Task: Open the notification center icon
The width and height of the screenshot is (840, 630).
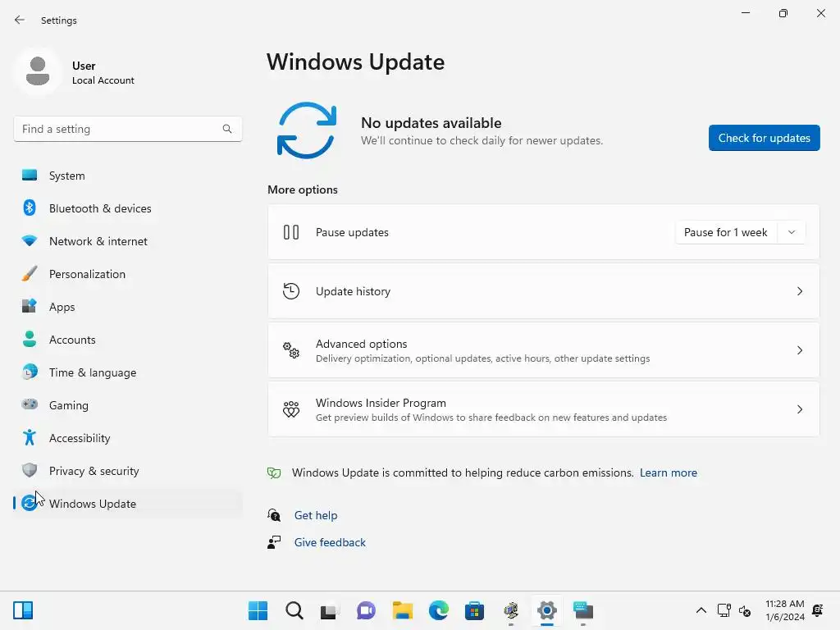Action: 818,610
